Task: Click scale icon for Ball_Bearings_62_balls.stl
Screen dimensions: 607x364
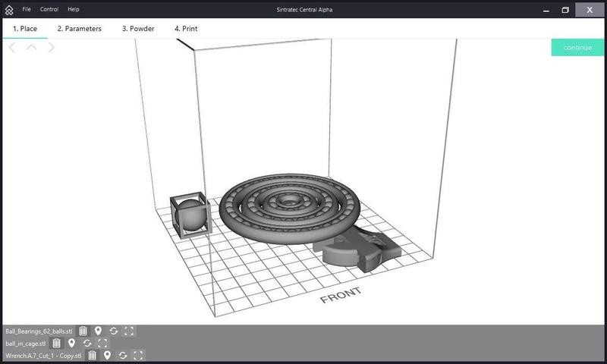Action: (x=129, y=331)
